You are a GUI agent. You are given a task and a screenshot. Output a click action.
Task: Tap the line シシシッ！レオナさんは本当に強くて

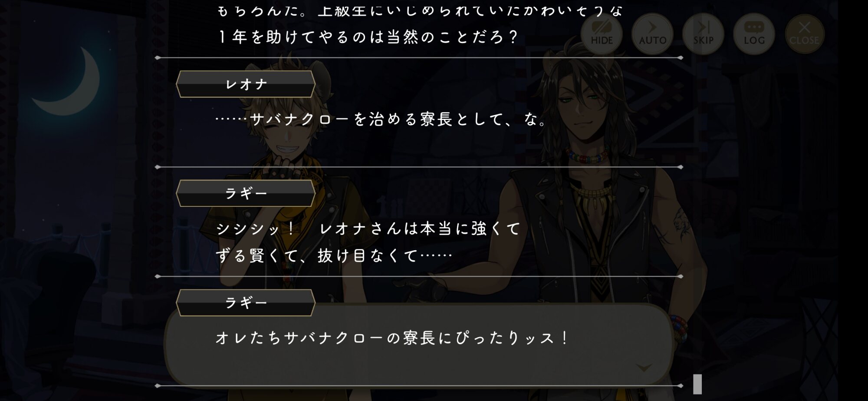point(368,229)
